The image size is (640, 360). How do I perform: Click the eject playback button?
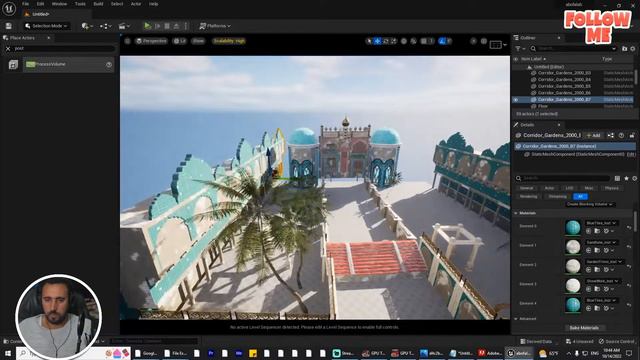coord(176,26)
